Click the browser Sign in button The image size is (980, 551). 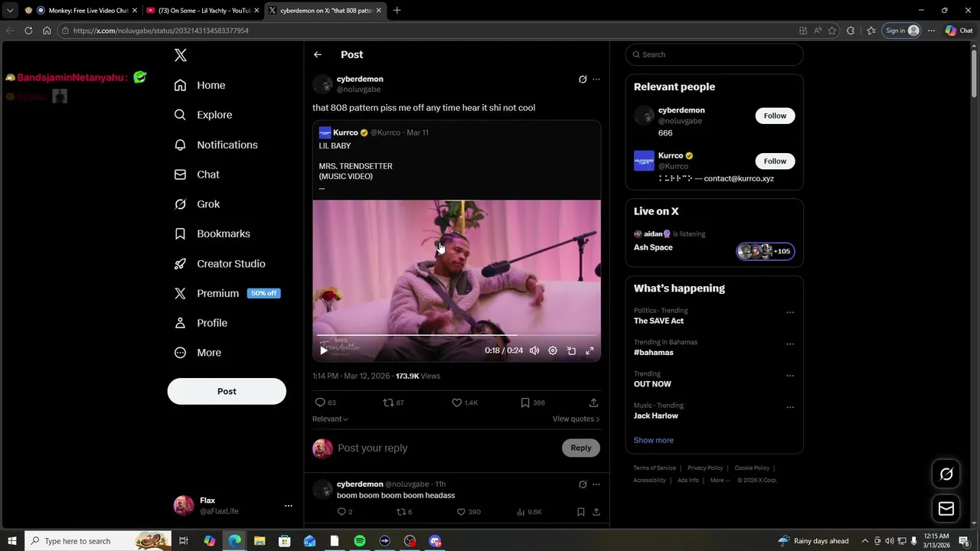(x=902, y=31)
